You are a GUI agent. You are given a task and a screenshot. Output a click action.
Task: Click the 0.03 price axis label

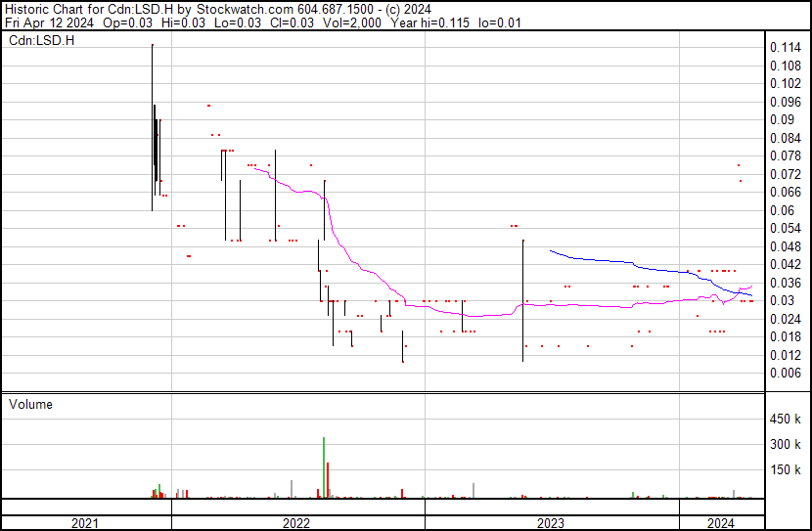click(782, 300)
